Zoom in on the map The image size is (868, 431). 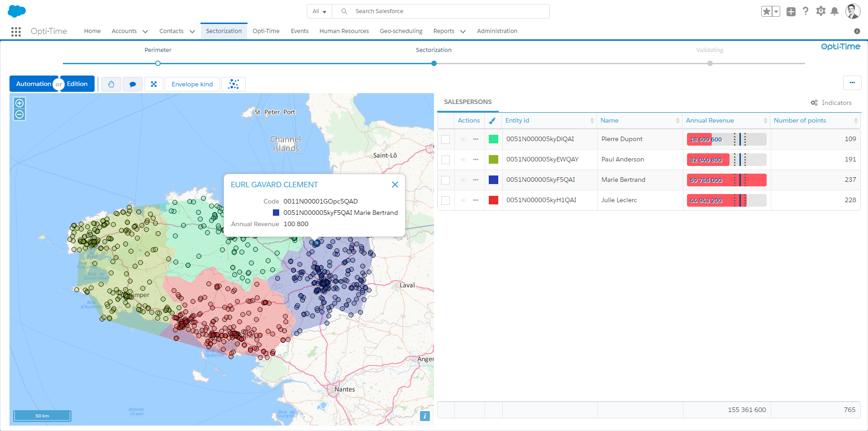pyautogui.click(x=19, y=103)
